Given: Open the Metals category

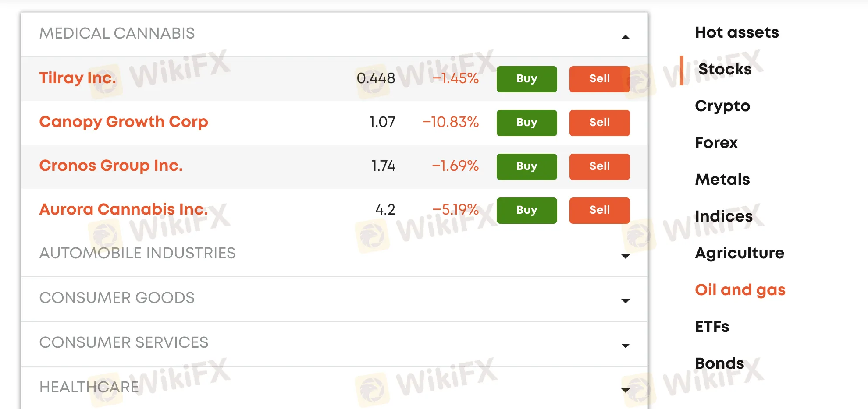Looking at the screenshot, I should (x=722, y=180).
